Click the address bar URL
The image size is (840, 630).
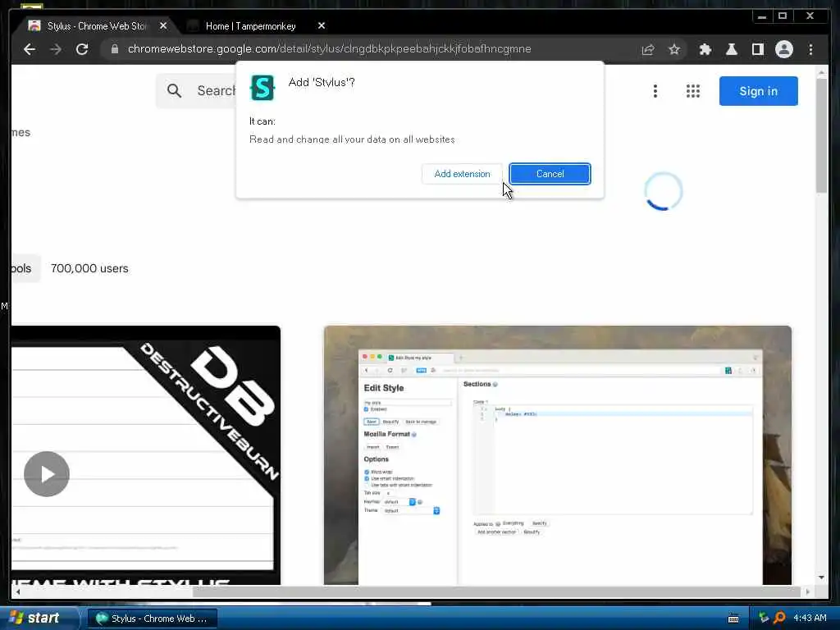(330, 48)
